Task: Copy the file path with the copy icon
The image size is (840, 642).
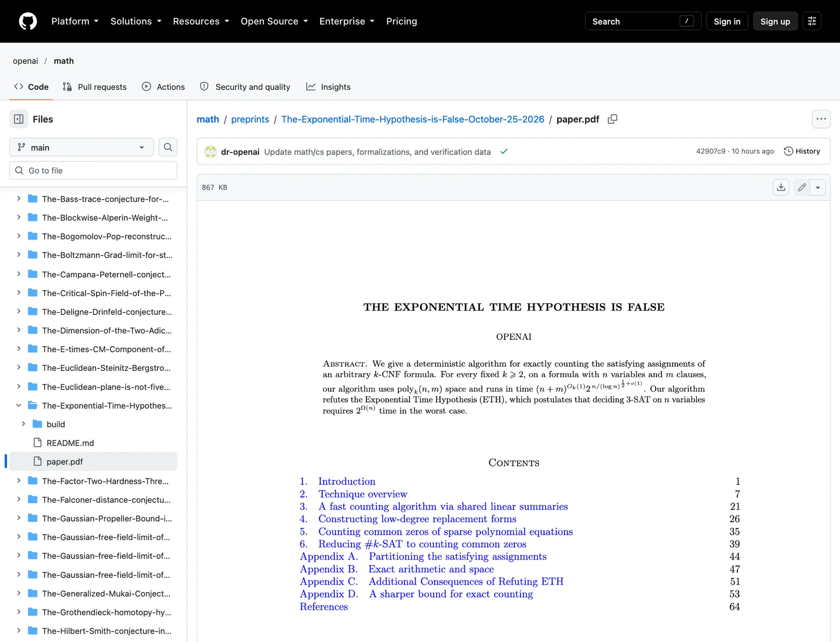Action: (x=612, y=119)
